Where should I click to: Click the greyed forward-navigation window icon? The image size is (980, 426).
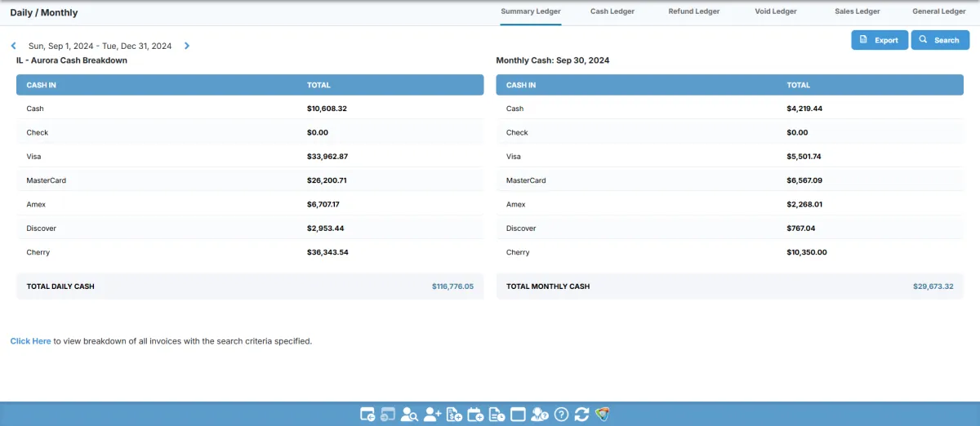388,415
